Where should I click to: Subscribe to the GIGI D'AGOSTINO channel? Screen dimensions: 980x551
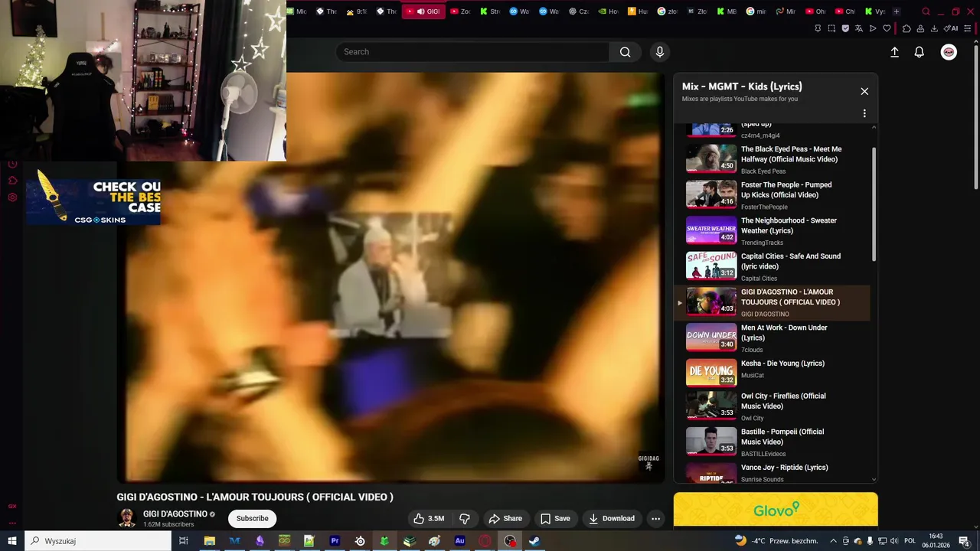click(x=252, y=519)
